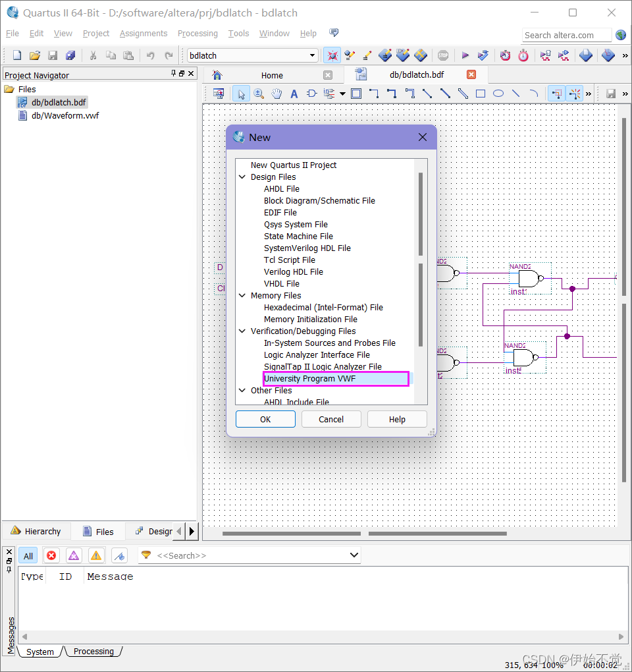Viewport: 632px width, 672px height.
Task: Click the messages search field
Action: (x=250, y=555)
